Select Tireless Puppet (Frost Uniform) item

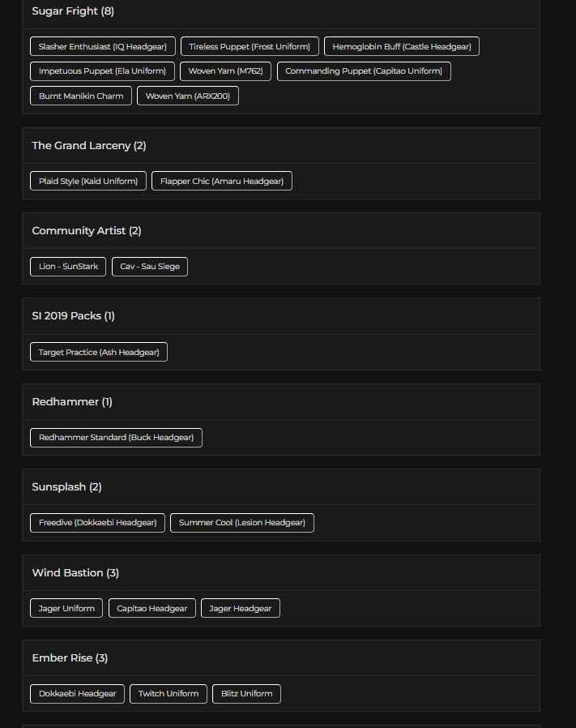click(250, 47)
